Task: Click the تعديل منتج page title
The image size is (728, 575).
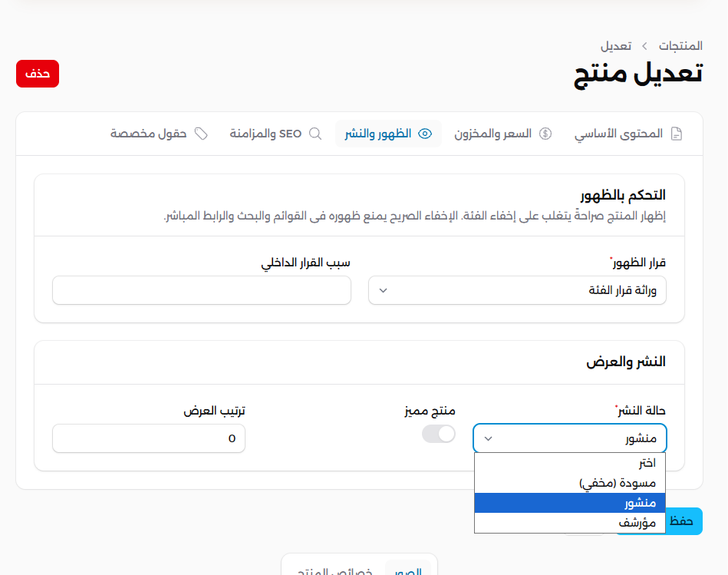Action: 638,74
